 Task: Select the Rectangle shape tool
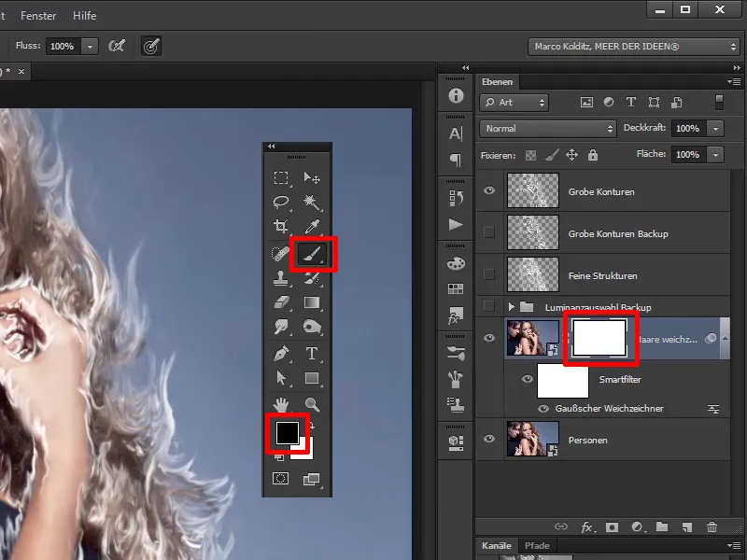312,378
